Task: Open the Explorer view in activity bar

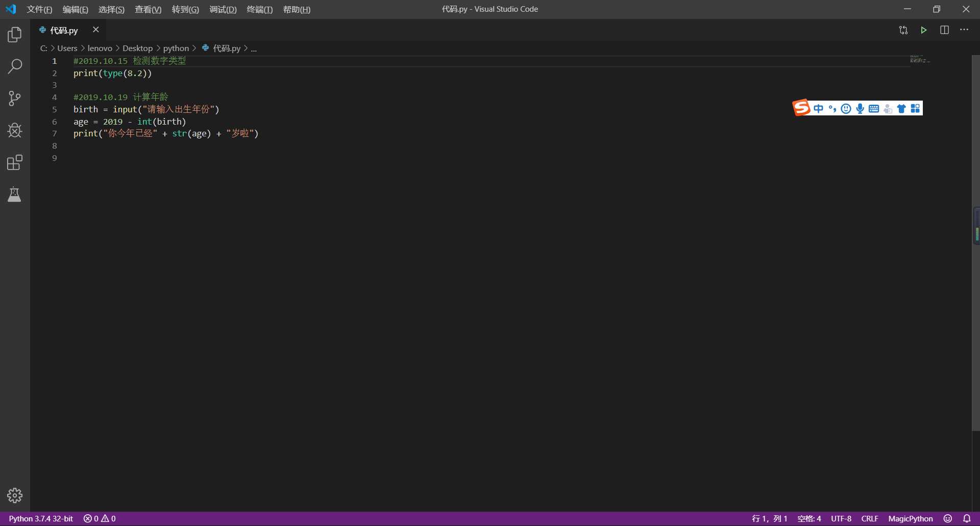Action: (x=15, y=34)
